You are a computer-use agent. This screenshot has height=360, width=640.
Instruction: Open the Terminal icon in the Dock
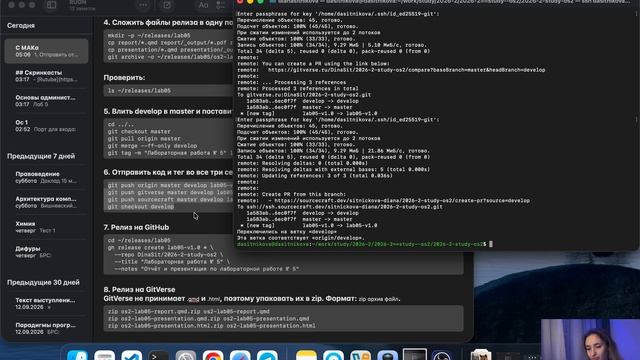coord(159,356)
